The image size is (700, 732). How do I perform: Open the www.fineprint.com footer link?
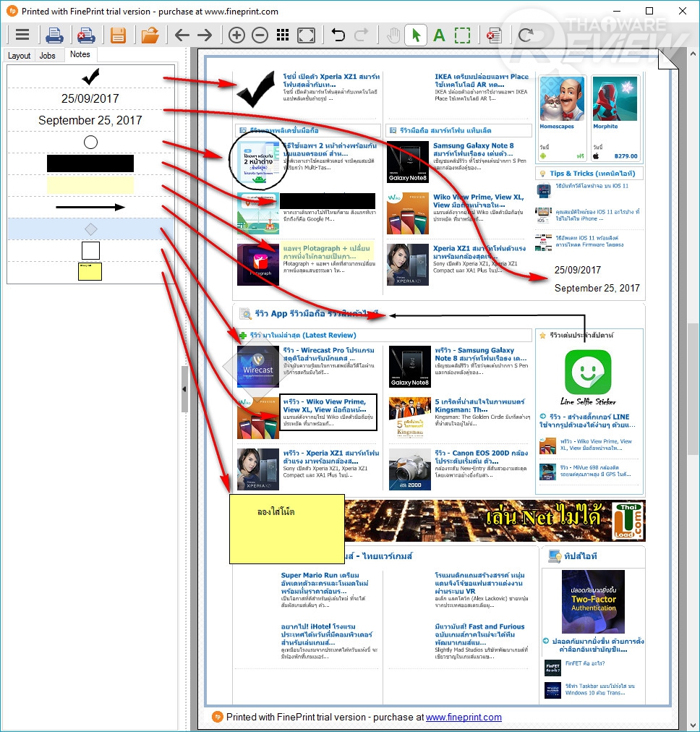pyautogui.click(x=464, y=717)
